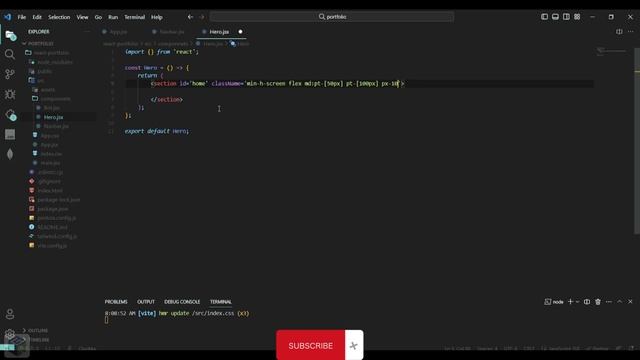
Task: Open Explorer panel More Actions ellipsis
Action: [87, 31]
